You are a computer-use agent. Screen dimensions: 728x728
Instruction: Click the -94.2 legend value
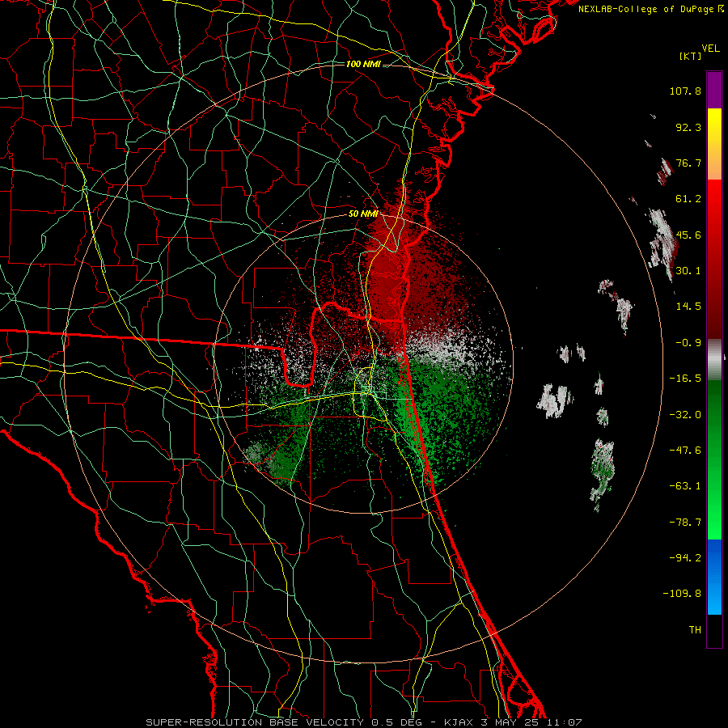(x=685, y=558)
